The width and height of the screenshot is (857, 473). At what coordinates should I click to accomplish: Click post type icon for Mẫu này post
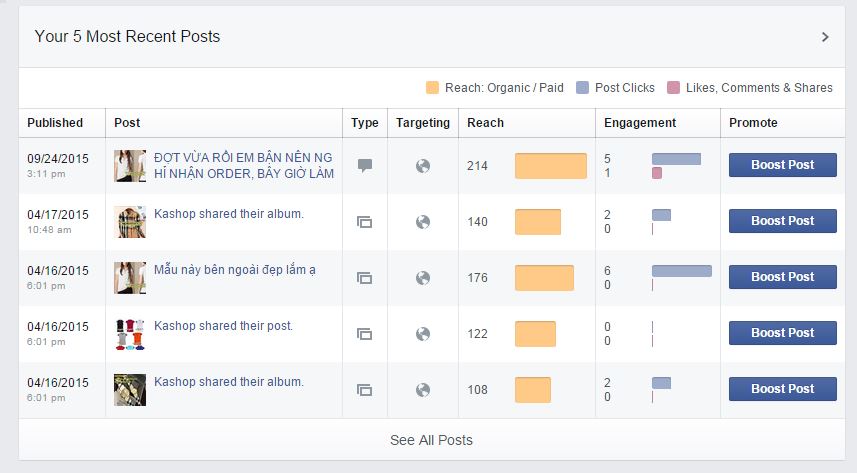click(365, 278)
